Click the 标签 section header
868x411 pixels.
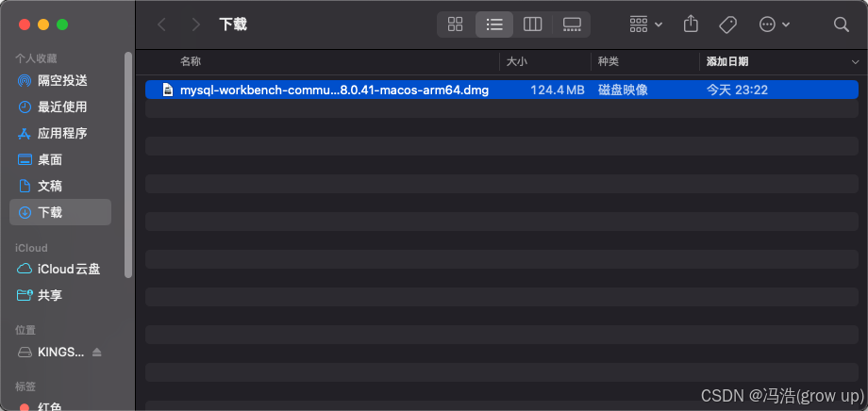click(25, 386)
